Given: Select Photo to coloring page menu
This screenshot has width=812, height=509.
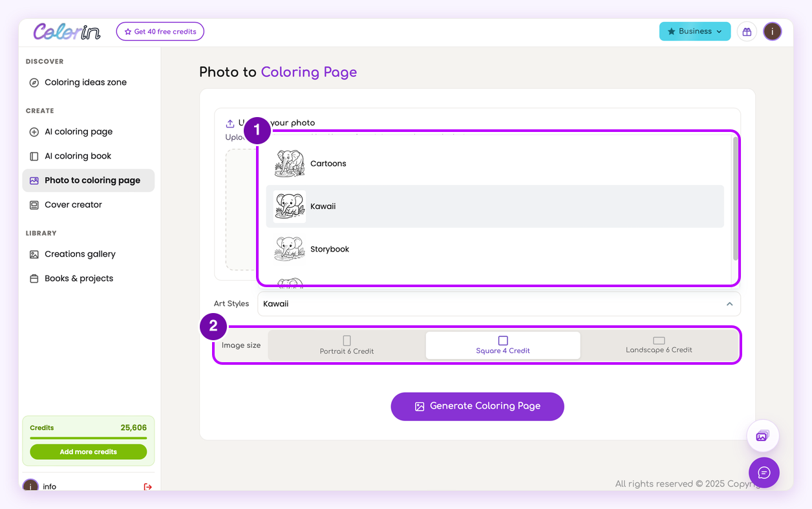Looking at the screenshot, I should click(89, 180).
